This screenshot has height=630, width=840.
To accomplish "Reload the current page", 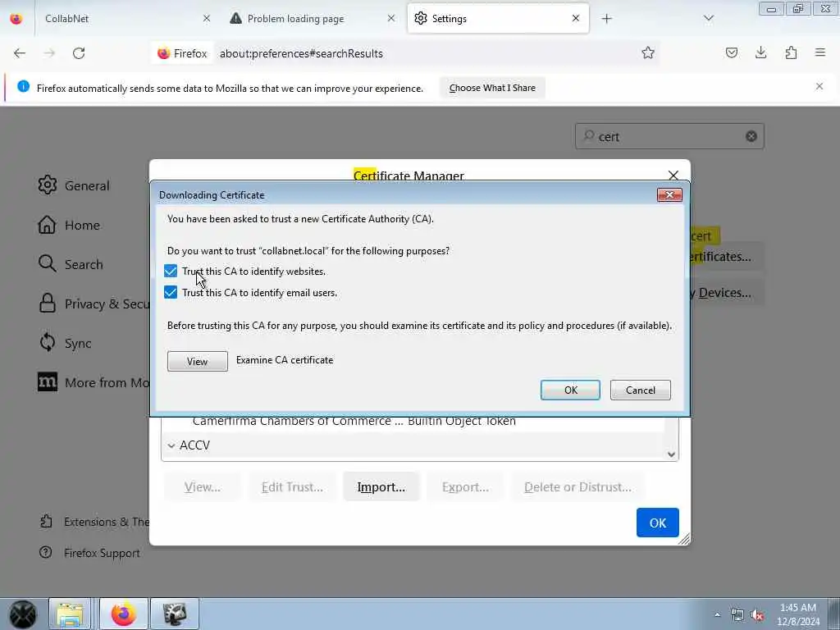I will coord(79,53).
